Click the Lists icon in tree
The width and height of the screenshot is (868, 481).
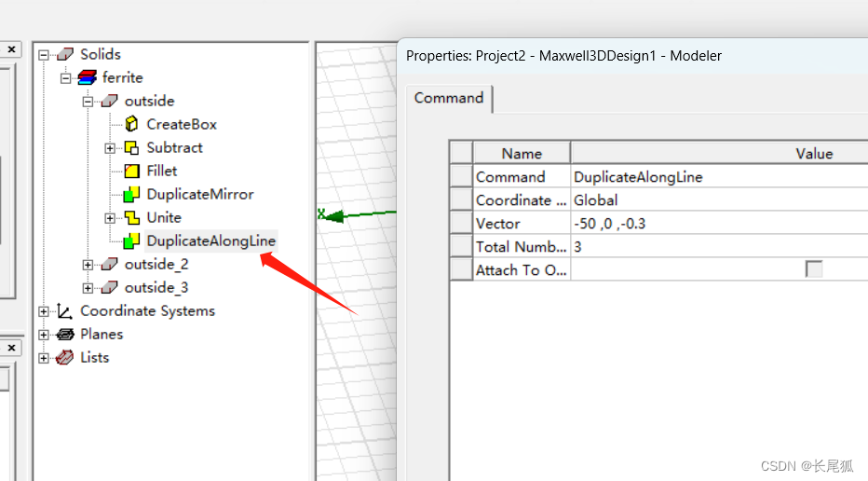click(x=64, y=357)
